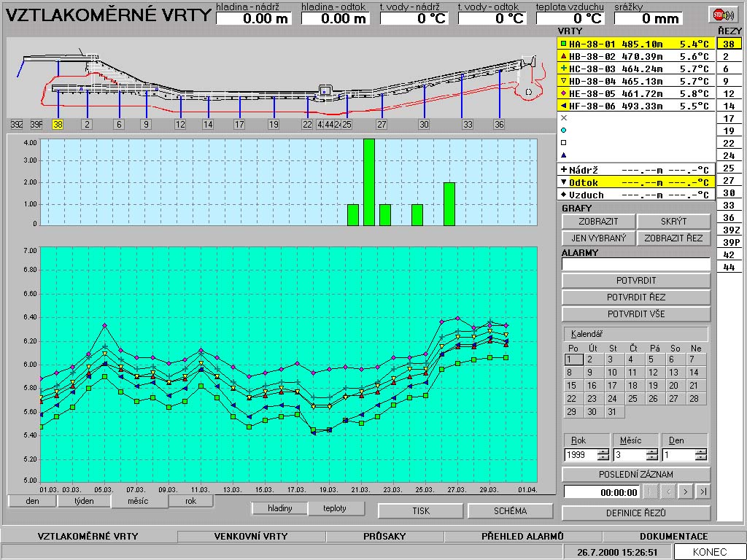The width and height of the screenshot is (747, 560).
Task: Select borehole HB-38-02 red triangle marker
Action: click(563, 56)
